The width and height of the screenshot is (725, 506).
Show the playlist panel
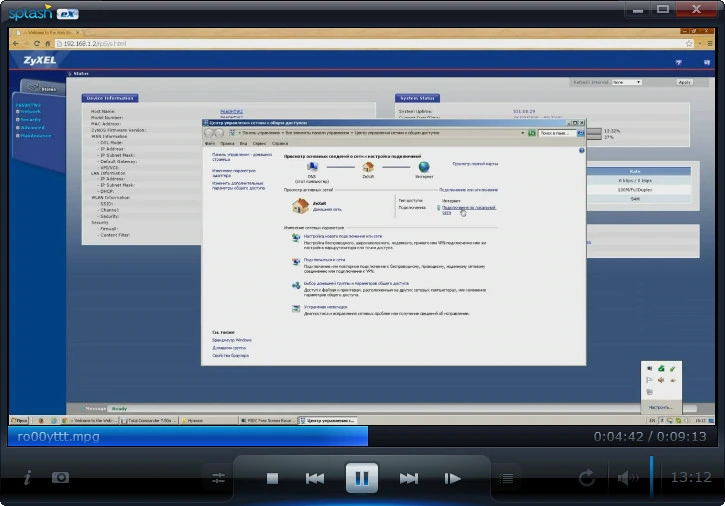[x=506, y=478]
